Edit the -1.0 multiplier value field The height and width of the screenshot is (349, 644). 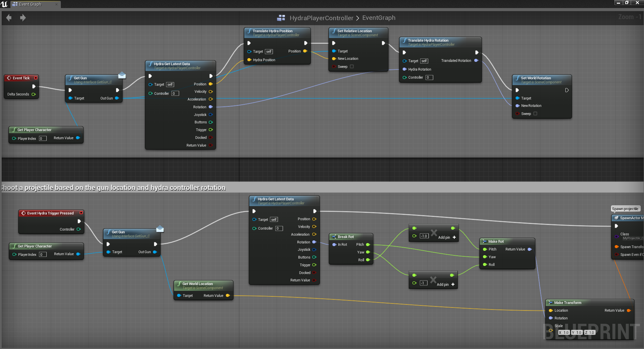pos(424,236)
